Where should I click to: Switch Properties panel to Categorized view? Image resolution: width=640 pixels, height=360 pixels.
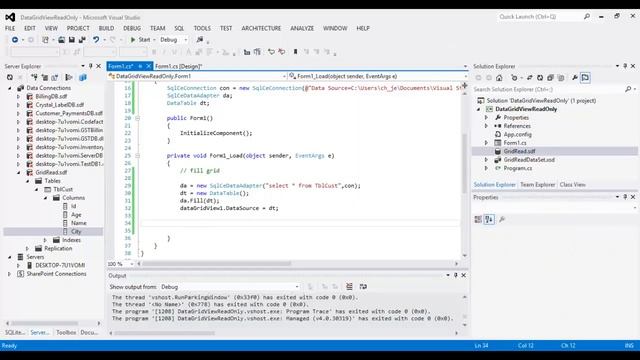tap(478, 220)
